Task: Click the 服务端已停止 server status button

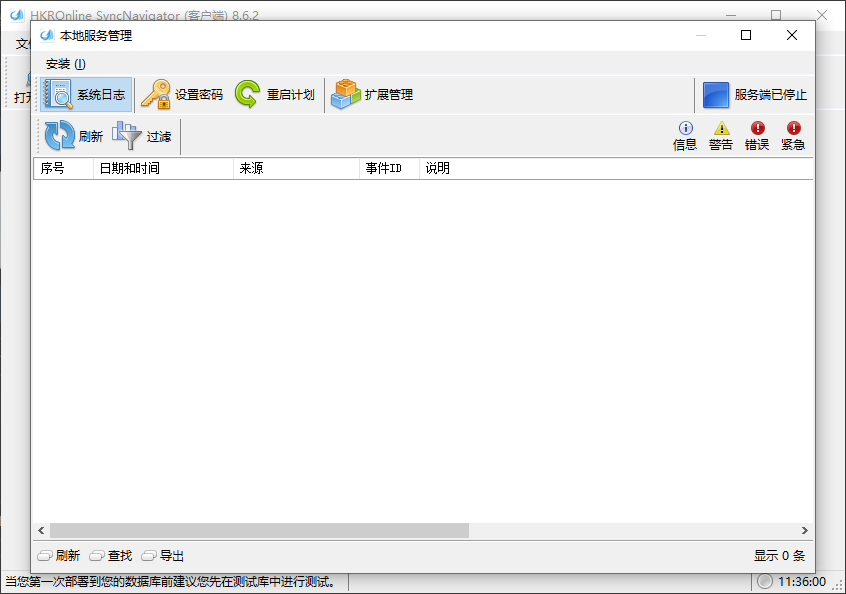Action: click(x=755, y=94)
